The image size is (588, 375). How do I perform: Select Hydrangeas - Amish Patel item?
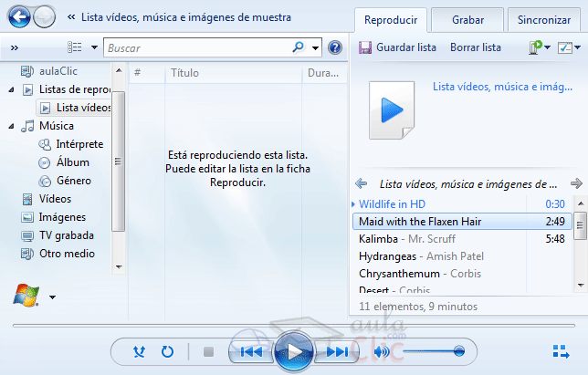(x=462, y=256)
